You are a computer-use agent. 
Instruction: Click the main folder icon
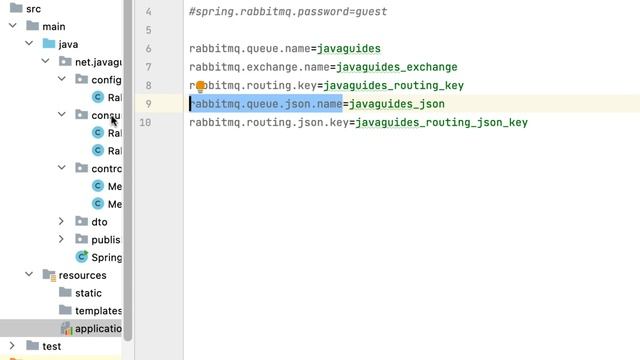tap(32, 26)
